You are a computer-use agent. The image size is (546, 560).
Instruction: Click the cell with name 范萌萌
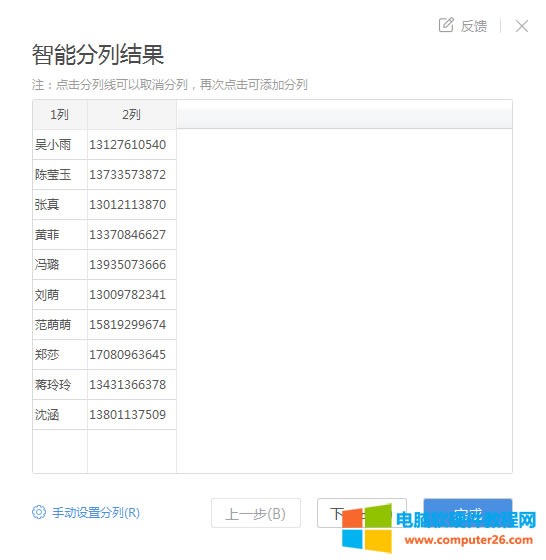[x=60, y=325]
